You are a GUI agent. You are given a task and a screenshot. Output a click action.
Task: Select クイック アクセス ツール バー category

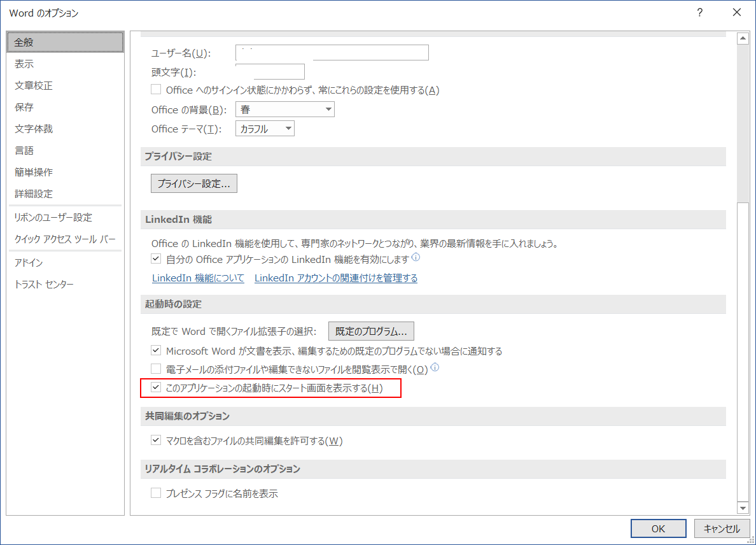(65, 239)
